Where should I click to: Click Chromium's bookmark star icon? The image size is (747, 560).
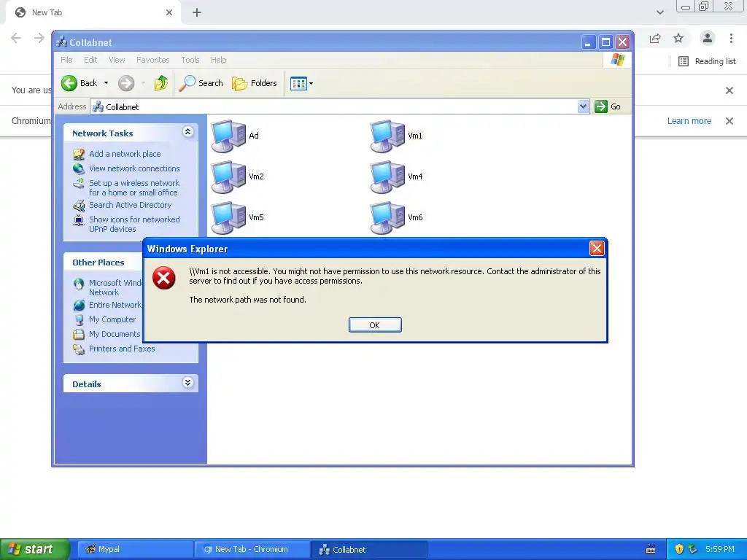[x=678, y=38]
